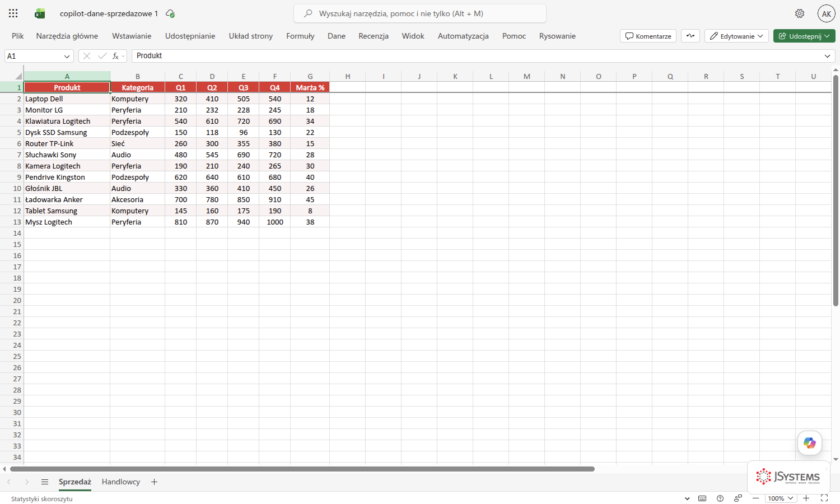This screenshot has width=840, height=504.
Task: Open the feedback icon in status bar
Action: click(738, 498)
